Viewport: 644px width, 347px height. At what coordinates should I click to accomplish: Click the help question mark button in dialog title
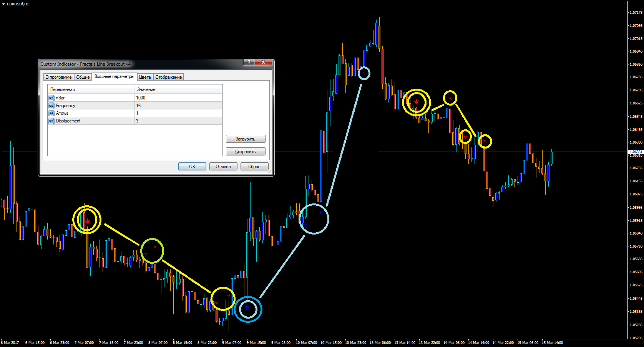[x=249, y=62]
